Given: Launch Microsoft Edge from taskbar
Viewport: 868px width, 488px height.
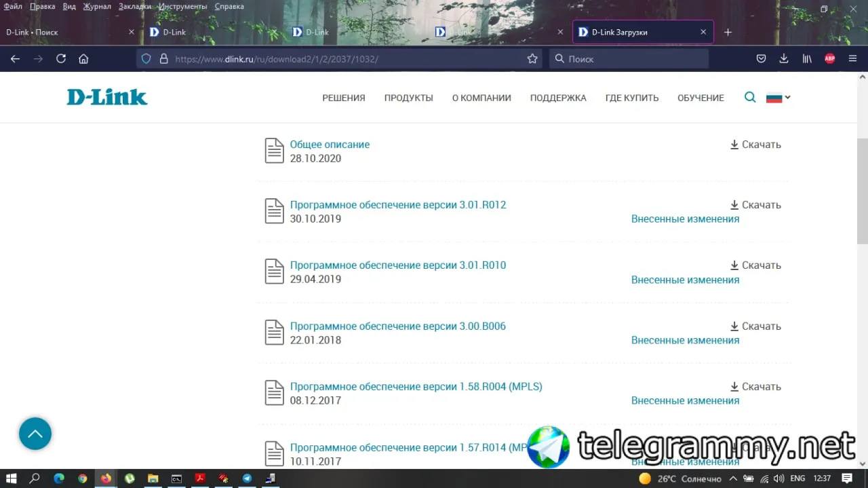Looking at the screenshot, I should [59, 478].
